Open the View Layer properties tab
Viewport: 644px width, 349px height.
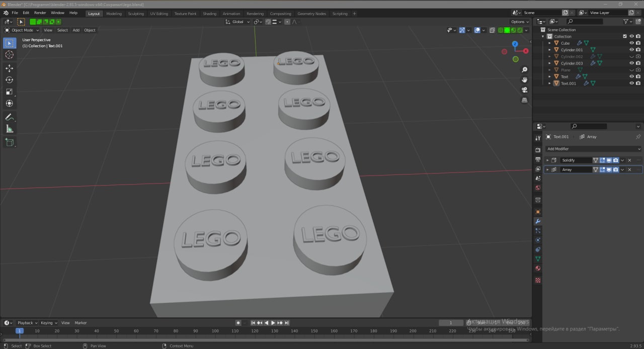pyautogui.click(x=538, y=169)
